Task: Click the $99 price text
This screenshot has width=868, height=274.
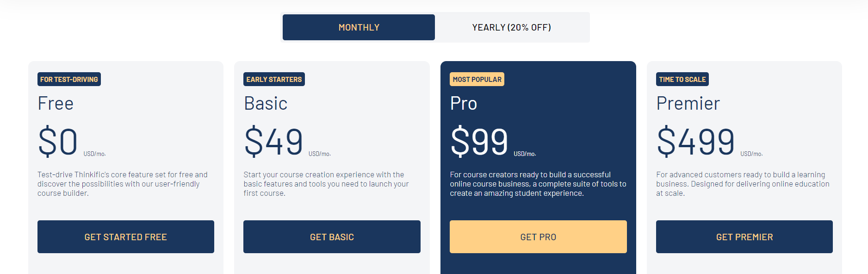Action: click(479, 142)
